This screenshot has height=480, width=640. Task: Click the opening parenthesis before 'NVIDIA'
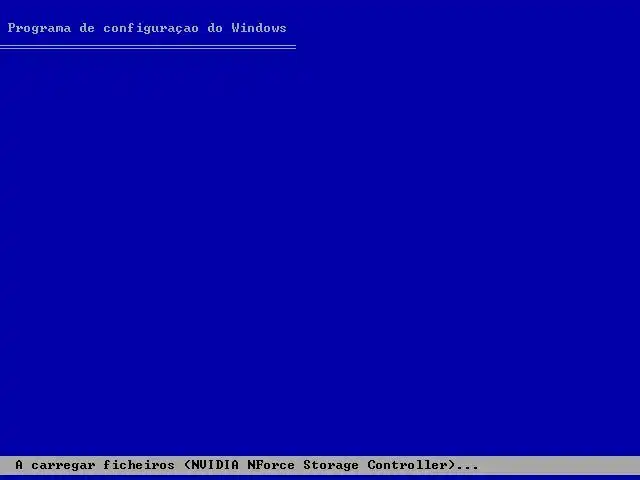click(187, 465)
